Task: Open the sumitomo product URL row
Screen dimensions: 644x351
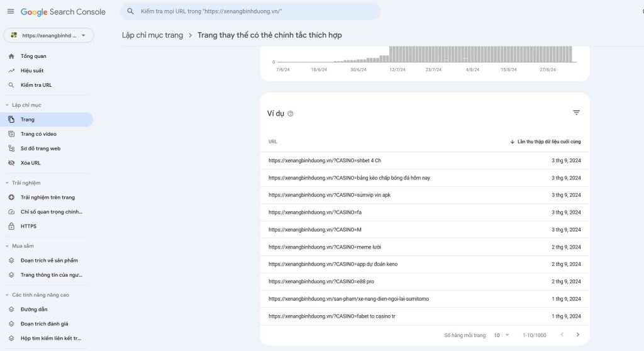Action: click(x=348, y=299)
